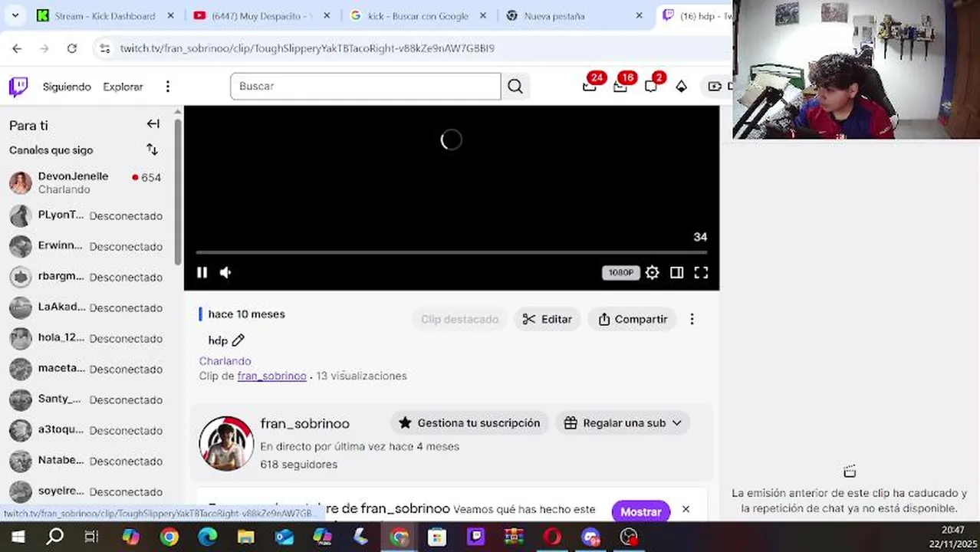The width and height of the screenshot is (980, 552).
Task: Open clip more options three dots
Action: pyautogui.click(x=692, y=319)
